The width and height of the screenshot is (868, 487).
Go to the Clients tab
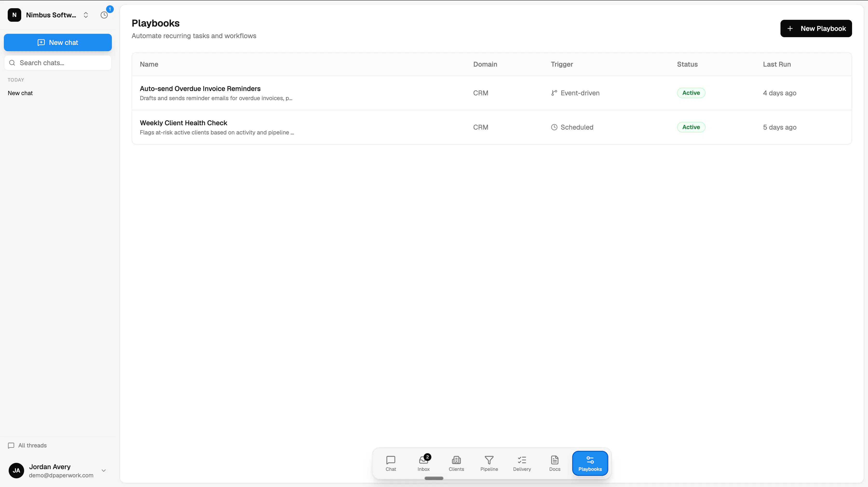(456, 463)
